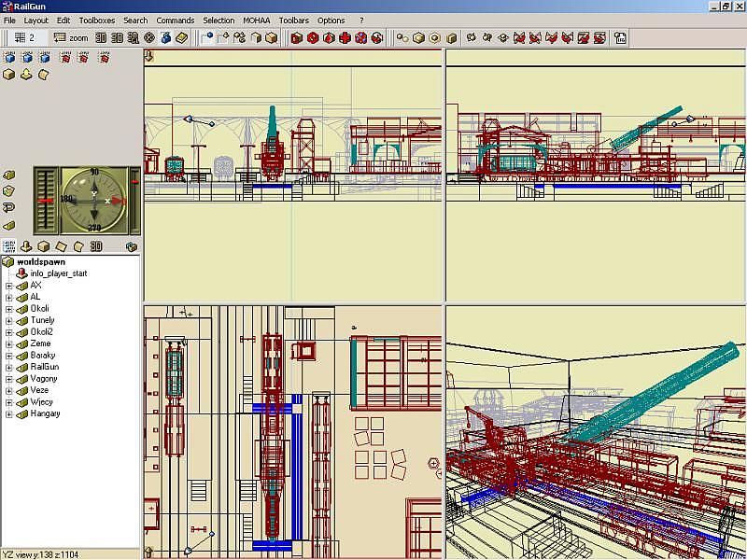
Task: Click the wheel-shaped toolbar icon
Action: [149, 37]
